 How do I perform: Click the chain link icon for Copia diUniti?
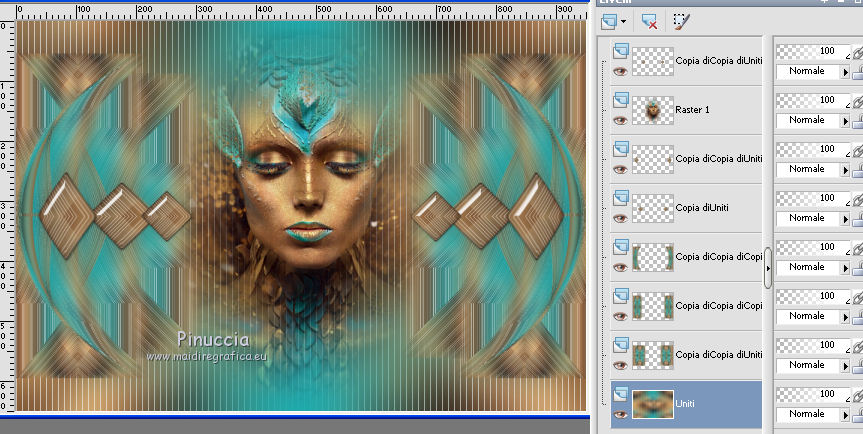click(857, 199)
